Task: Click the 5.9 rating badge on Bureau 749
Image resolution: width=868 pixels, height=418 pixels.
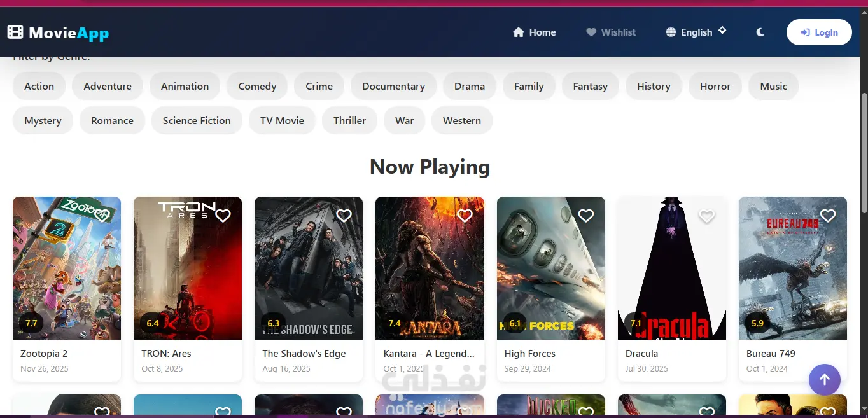Action: click(x=757, y=323)
